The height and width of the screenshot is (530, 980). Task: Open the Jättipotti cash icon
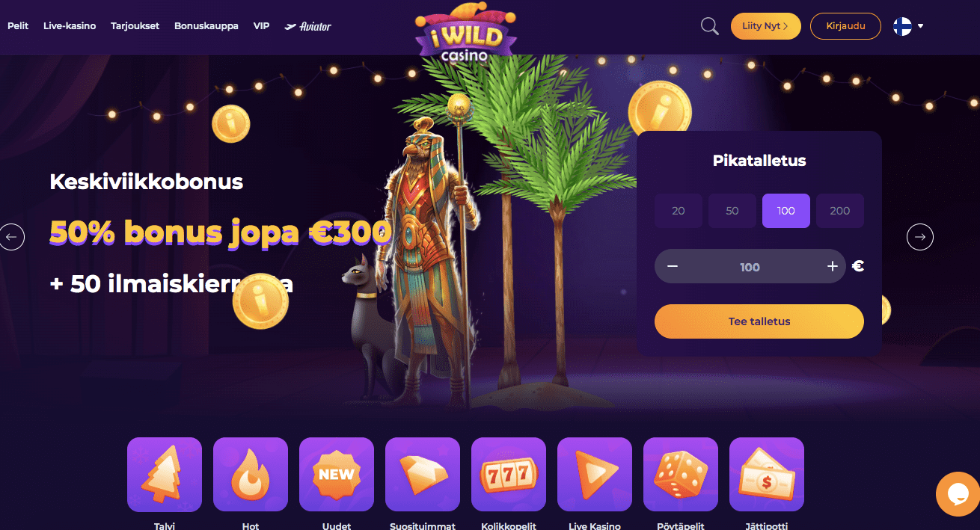click(767, 475)
